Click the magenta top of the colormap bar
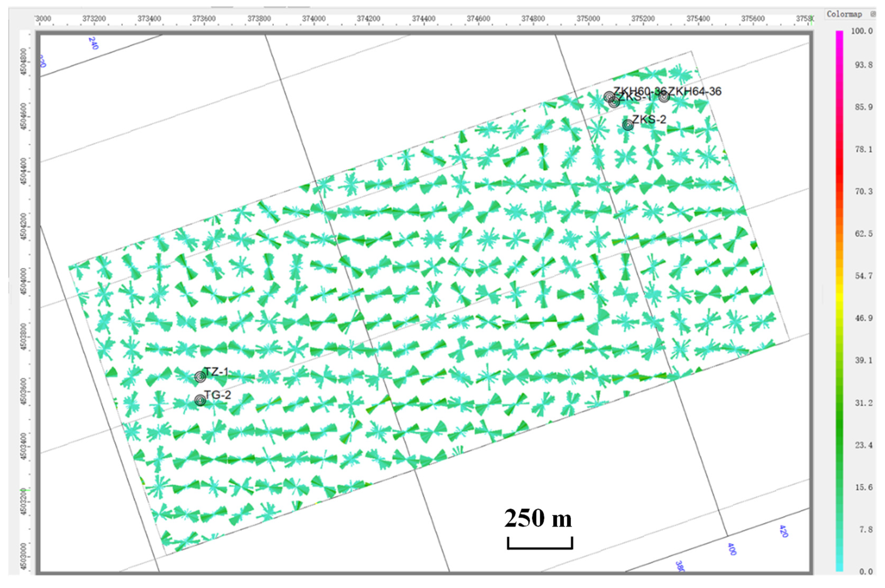Viewport: 885px width, 588px height. coord(840,34)
